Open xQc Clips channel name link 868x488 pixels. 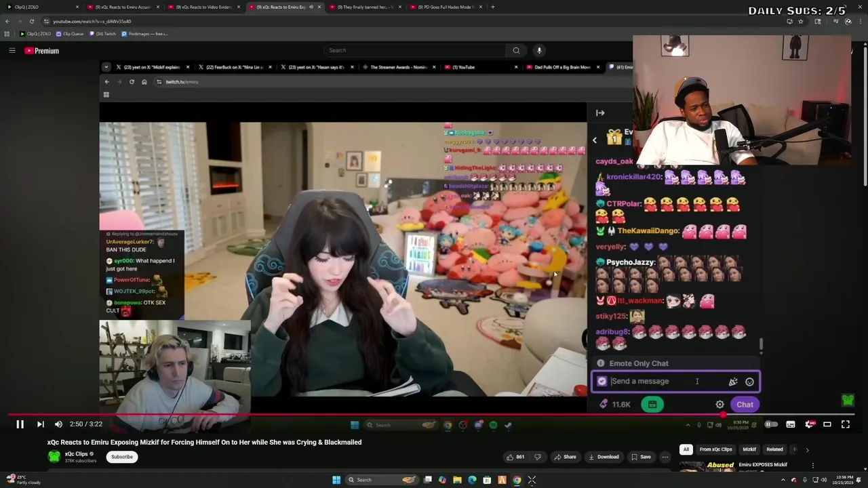point(77,454)
